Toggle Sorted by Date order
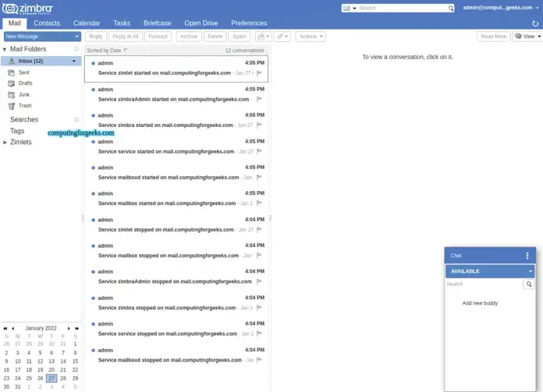This screenshot has height=392, width=543. [x=107, y=51]
